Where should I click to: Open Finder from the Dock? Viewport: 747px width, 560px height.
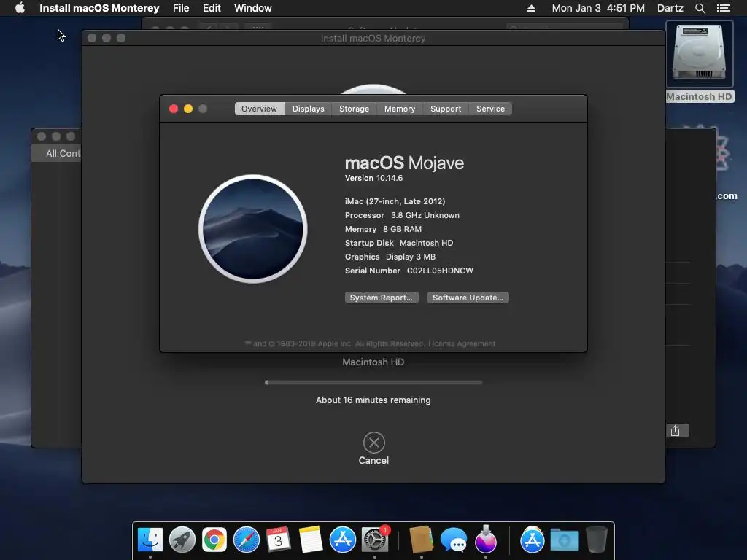click(x=150, y=540)
